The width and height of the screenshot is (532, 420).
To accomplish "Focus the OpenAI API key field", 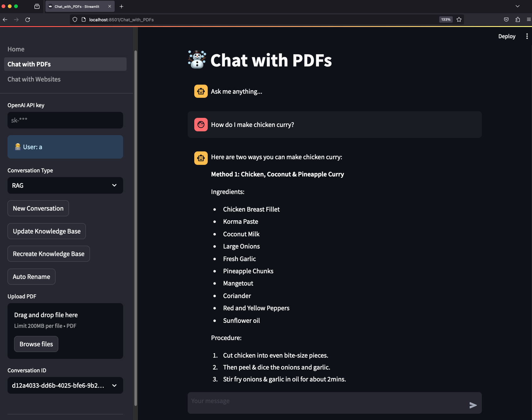I will coord(65,120).
